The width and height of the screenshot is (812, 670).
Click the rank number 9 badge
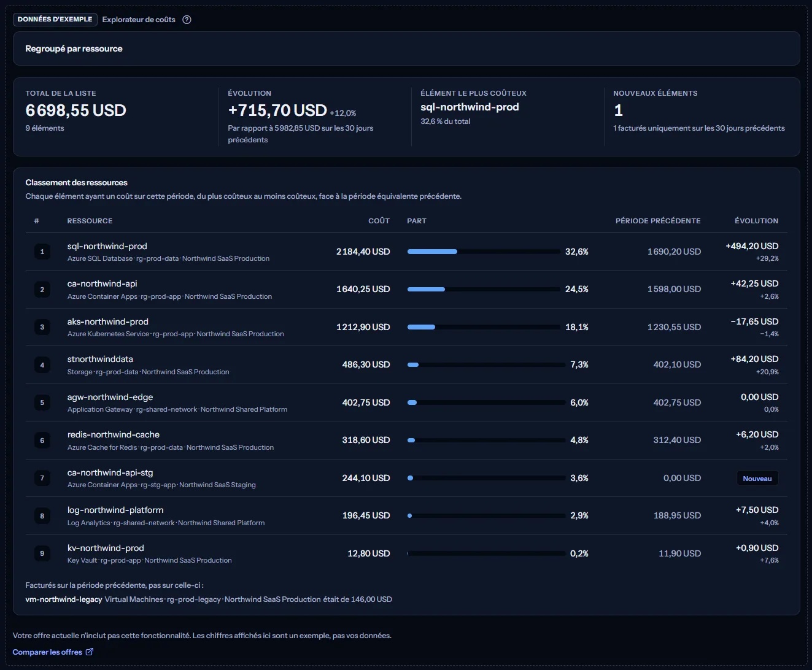coord(42,553)
